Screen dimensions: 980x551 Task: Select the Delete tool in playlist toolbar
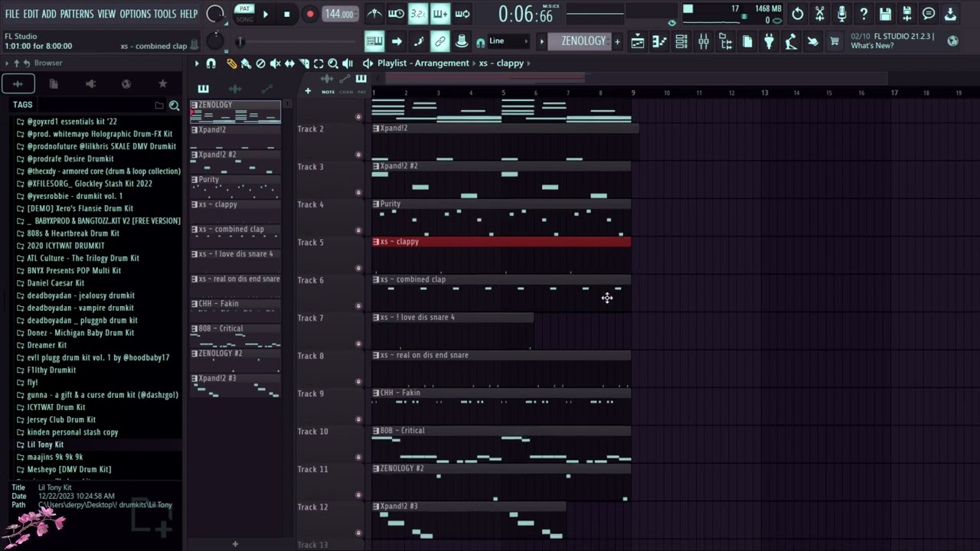pos(260,64)
